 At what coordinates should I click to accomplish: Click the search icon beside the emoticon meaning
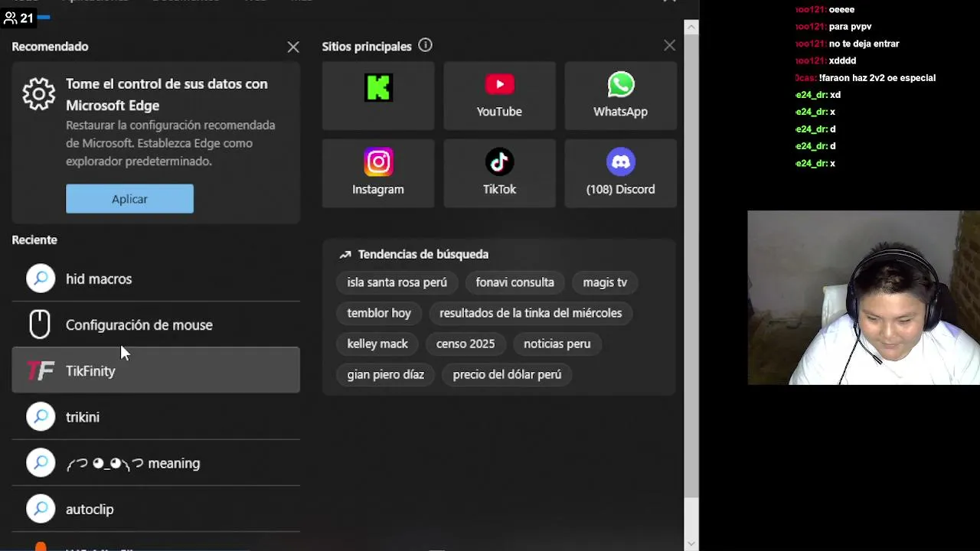point(41,463)
